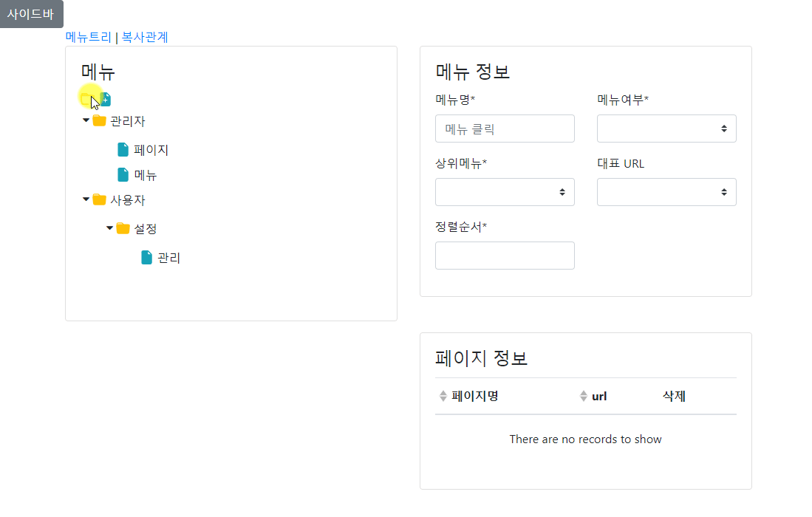Click the add-page file plus icon

coord(106,98)
